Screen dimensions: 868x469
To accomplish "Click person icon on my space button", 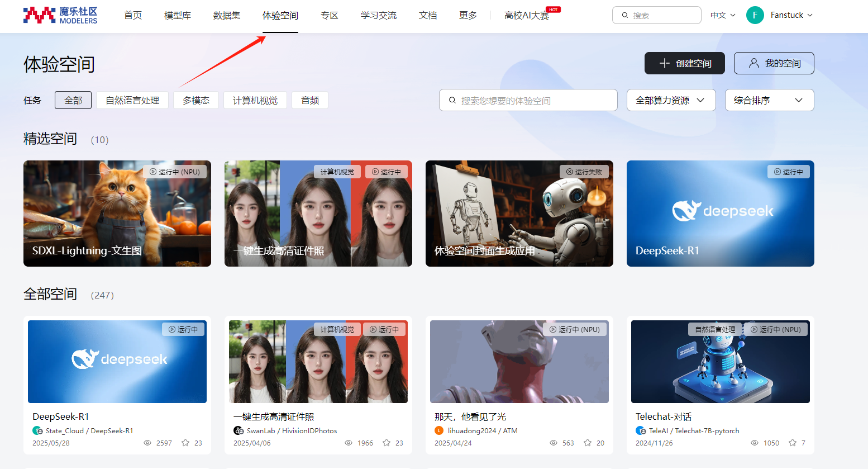I will click(x=754, y=63).
